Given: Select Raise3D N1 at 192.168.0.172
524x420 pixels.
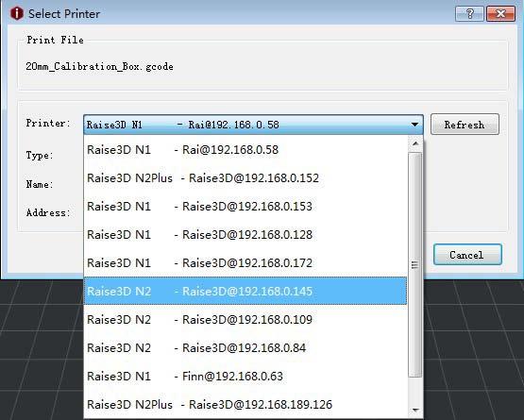Looking at the screenshot, I should (x=245, y=263).
